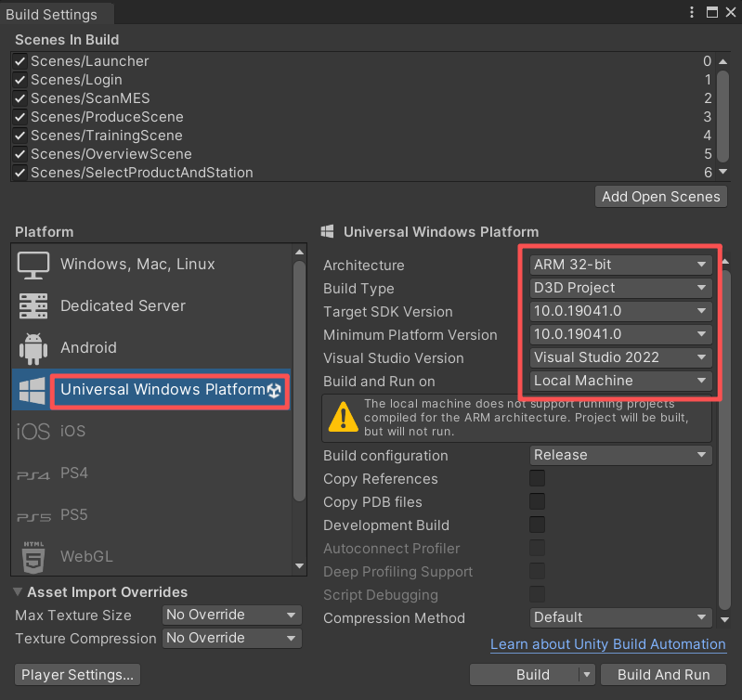Expand the Build configuration dropdown
The height and width of the screenshot is (700, 742).
(x=620, y=456)
